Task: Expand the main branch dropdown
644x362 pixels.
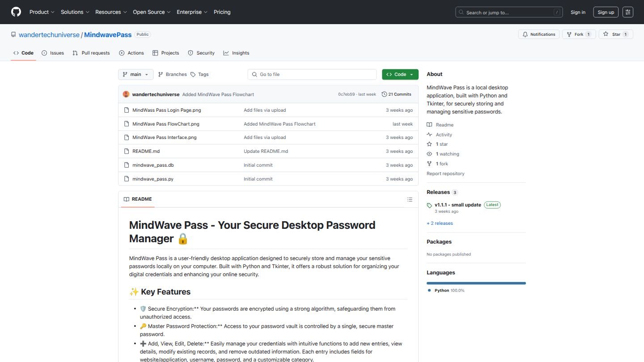Action: [136, 75]
